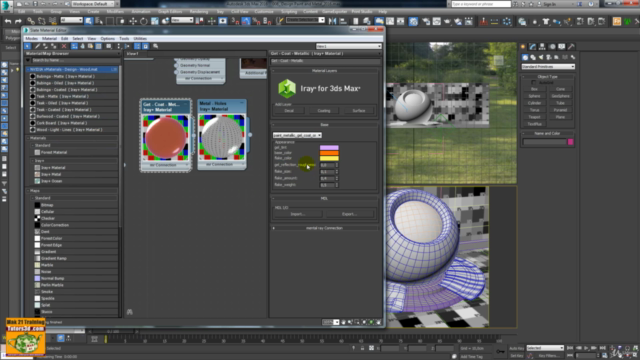The height and width of the screenshot is (360, 640).
Task: Switch to the View1 tab
Action: 133,53
